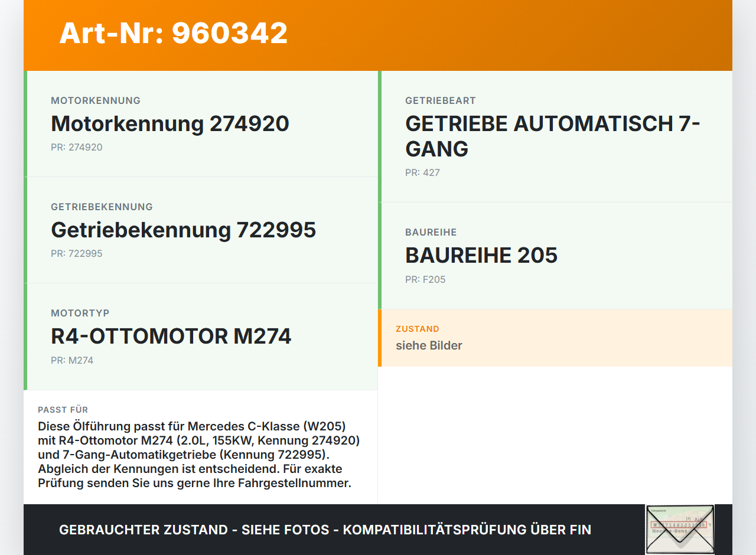Open the Mercedes-Benz FIN document thumbnail
The width and height of the screenshot is (756, 555).
(679, 530)
